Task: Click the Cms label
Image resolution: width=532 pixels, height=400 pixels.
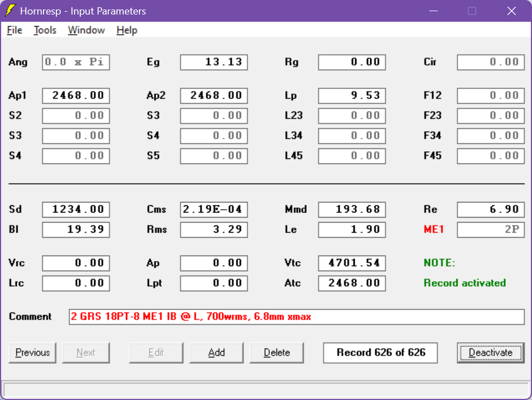Action: tap(156, 209)
